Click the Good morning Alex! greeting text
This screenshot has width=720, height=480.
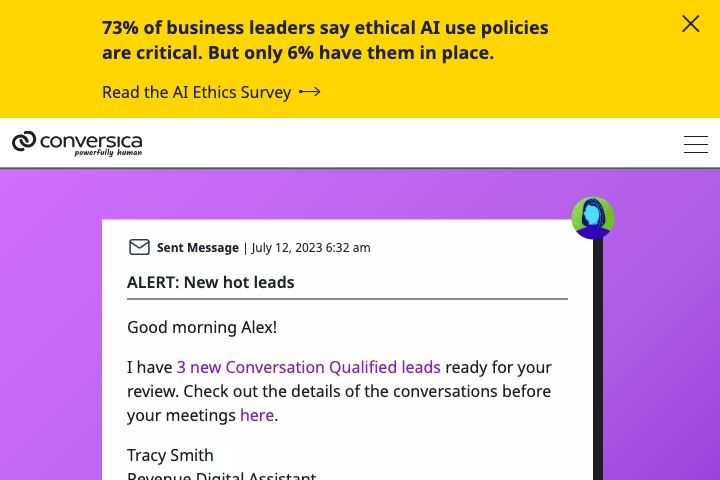(202, 328)
